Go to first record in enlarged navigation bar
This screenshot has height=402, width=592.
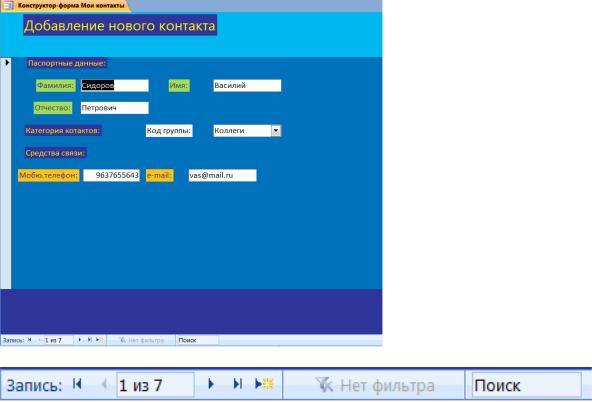(x=77, y=384)
